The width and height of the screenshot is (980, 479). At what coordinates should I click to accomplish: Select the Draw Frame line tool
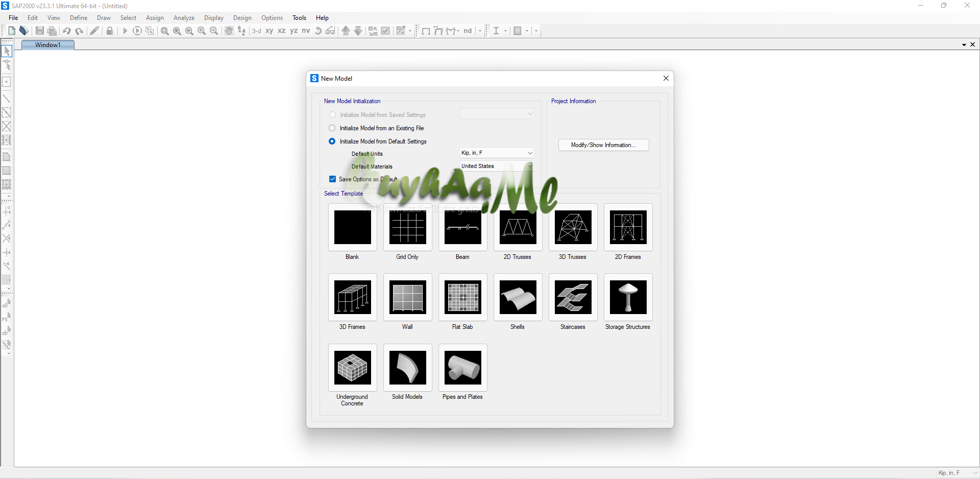[x=7, y=98]
